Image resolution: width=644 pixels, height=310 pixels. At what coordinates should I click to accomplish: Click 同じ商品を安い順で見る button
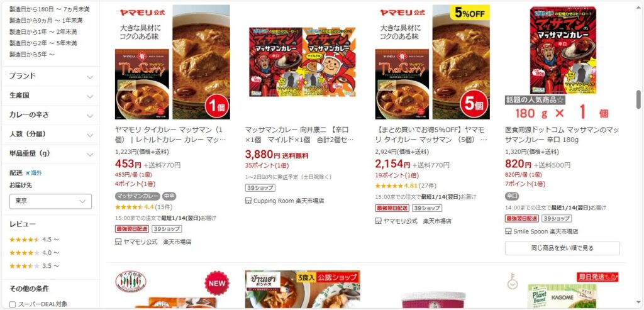click(562, 248)
